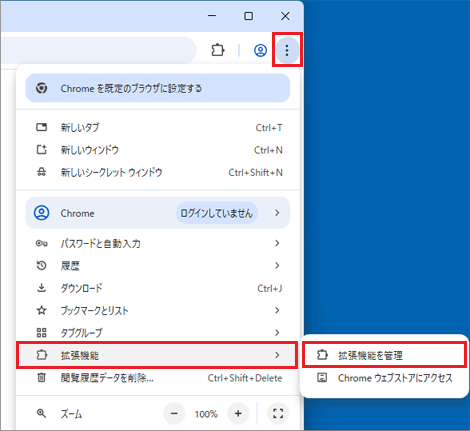The width and height of the screenshot is (470, 431).
Task: Click the new tab icon beside 新しいタブ
Action: pos(42,127)
